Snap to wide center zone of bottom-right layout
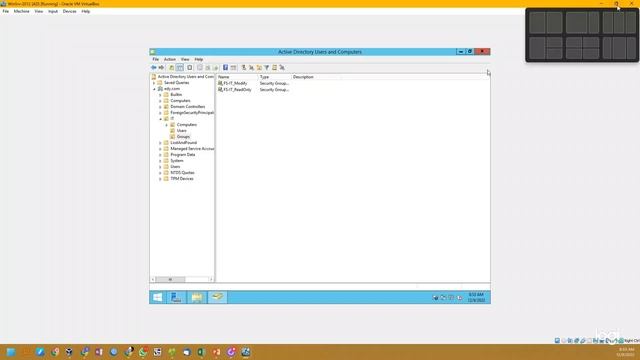The height and width of the screenshot is (360, 640). [x=619, y=48]
